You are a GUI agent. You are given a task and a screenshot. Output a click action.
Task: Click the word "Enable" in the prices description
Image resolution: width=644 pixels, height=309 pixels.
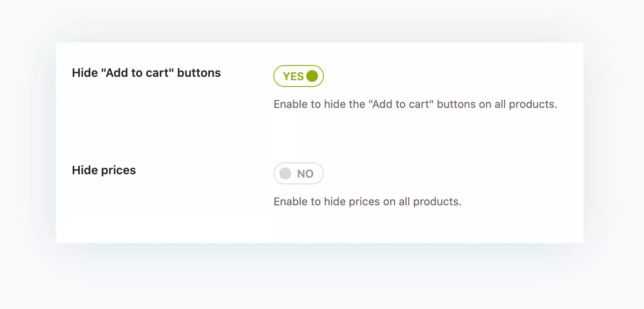290,202
